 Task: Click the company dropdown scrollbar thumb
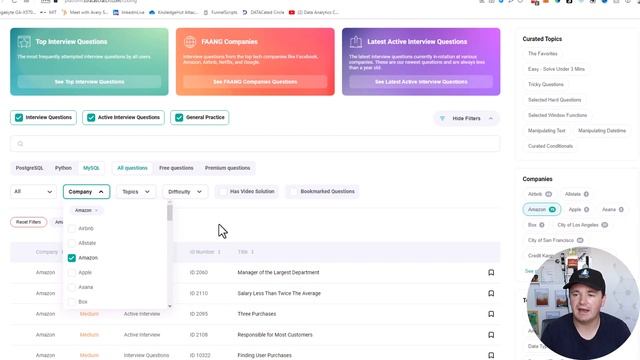(170, 213)
